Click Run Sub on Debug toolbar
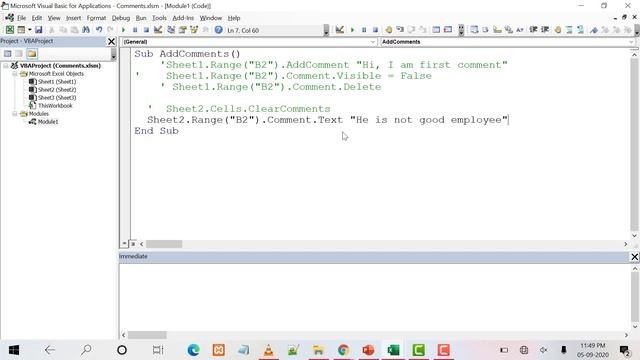Viewport: 640px width, 360px height. [x=352, y=29]
